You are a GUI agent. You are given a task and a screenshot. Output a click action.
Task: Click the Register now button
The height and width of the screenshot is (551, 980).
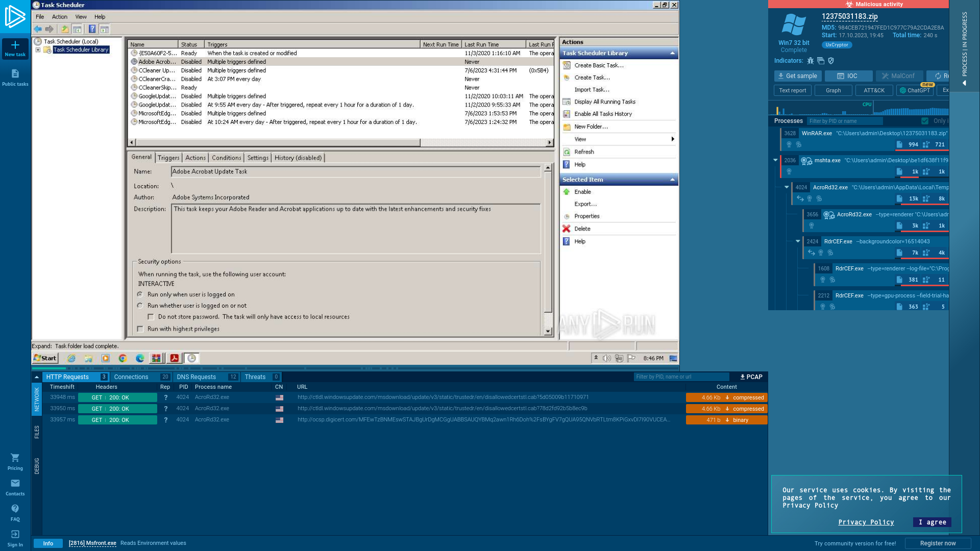[x=938, y=543]
